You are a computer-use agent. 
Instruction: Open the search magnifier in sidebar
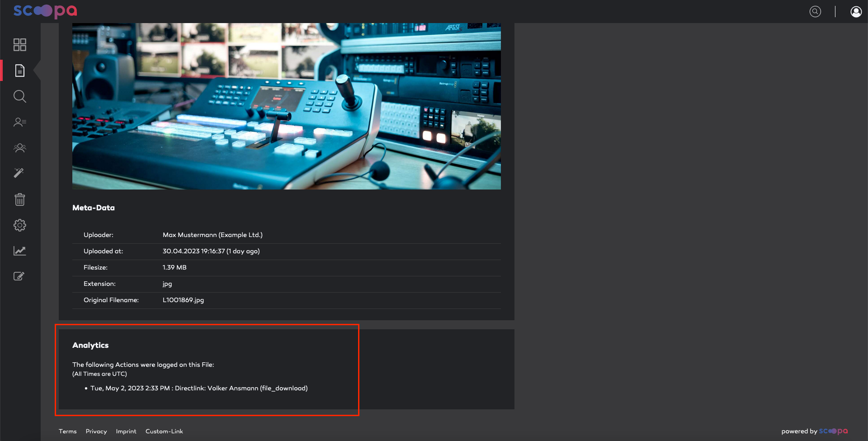(20, 96)
